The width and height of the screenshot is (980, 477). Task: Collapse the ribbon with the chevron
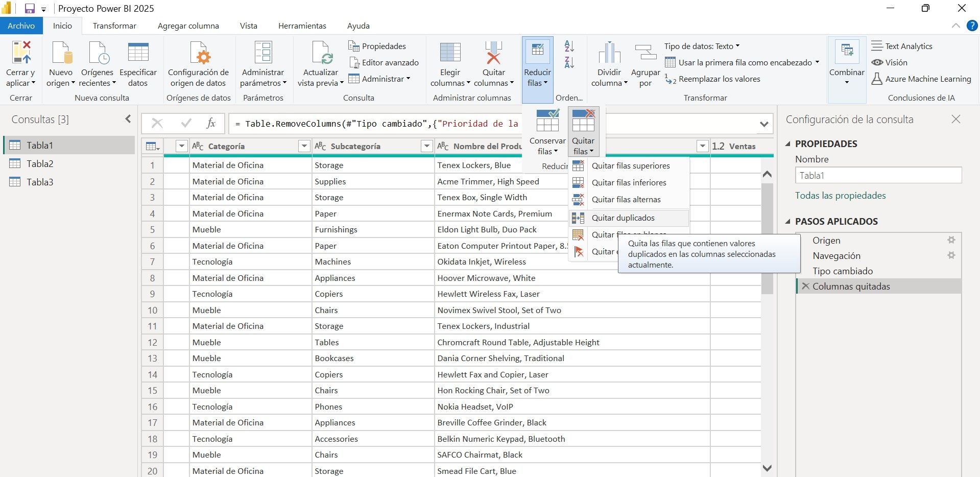click(x=956, y=26)
